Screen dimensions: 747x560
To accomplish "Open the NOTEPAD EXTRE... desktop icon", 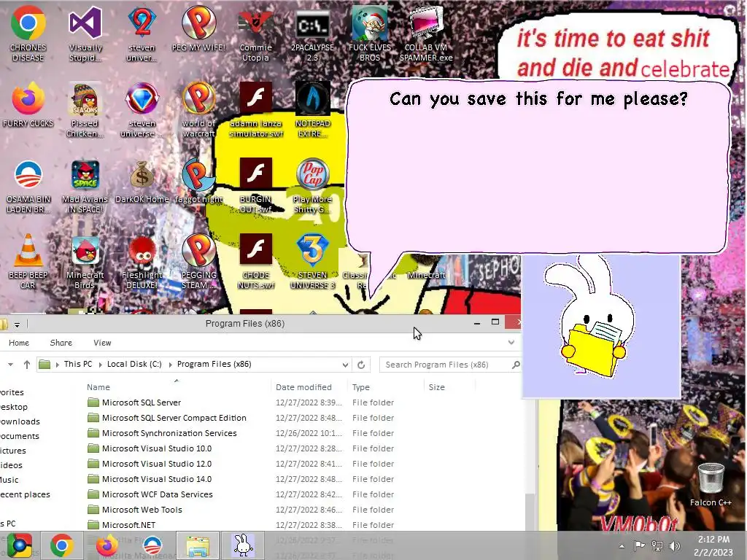I will click(x=312, y=109).
